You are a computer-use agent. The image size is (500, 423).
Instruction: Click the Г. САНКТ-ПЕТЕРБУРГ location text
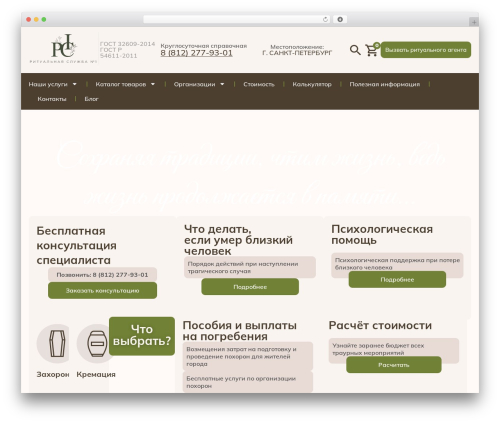[x=297, y=53]
